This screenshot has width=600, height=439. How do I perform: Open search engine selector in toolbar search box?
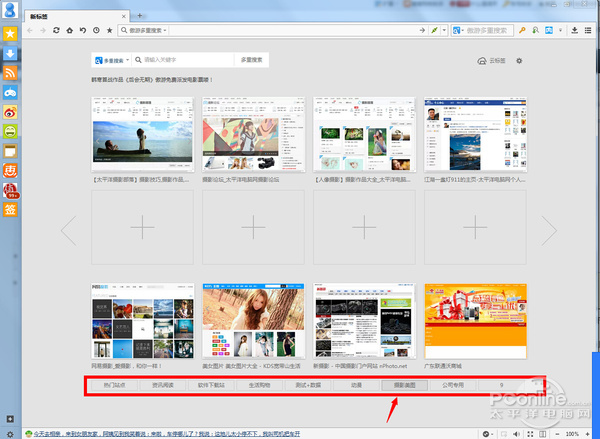click(458, 30)
